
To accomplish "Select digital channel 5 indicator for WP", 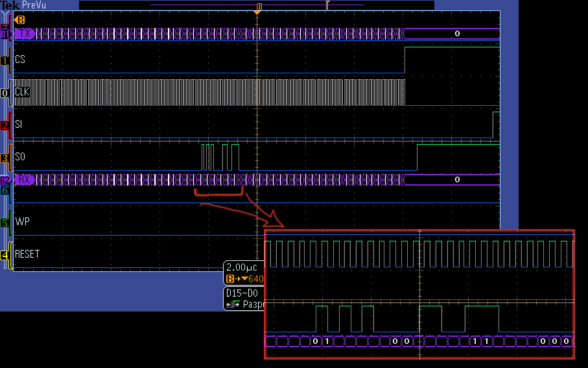I will [x=5, y=223].
